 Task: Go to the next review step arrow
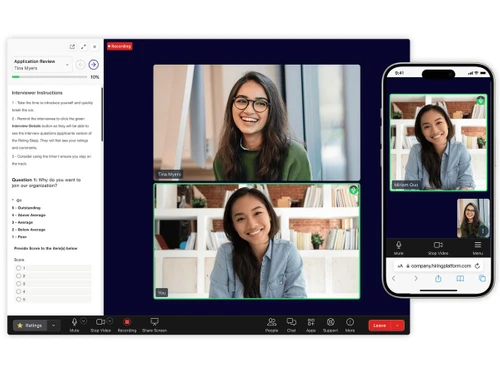tap(94, 65)
